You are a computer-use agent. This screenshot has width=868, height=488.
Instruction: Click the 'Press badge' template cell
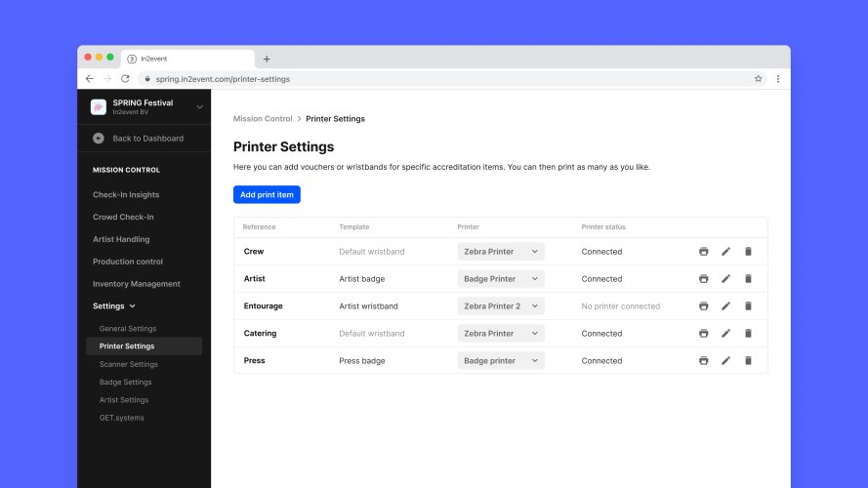pyautogui.click(x=362, y=361)
